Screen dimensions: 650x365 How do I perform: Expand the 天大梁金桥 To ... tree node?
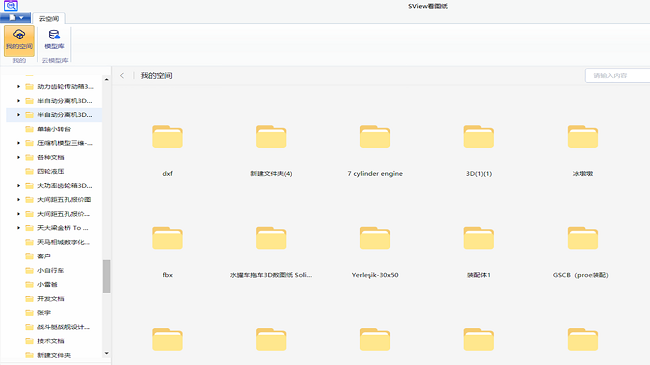coord(18,228)
